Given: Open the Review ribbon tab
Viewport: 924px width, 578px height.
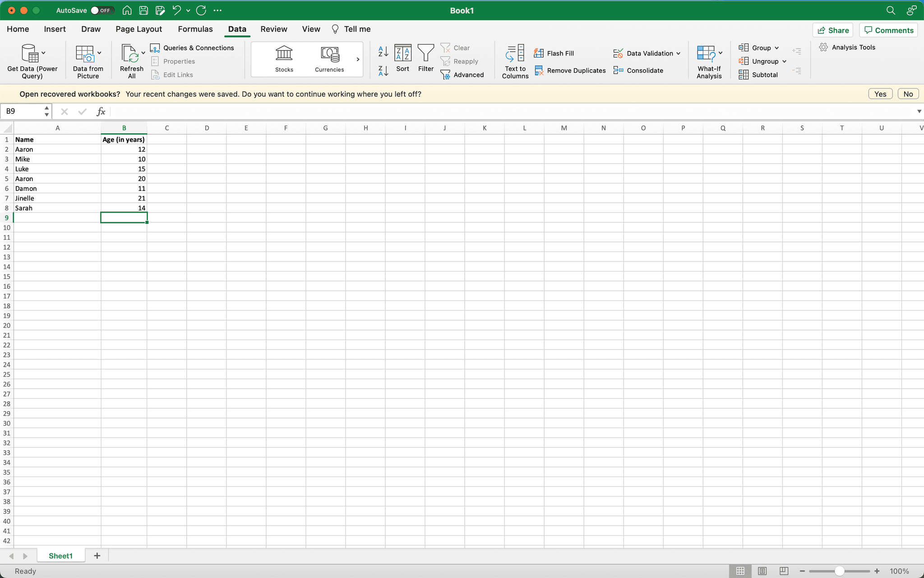Looking at the screenshot, I should tap(273, 29).
